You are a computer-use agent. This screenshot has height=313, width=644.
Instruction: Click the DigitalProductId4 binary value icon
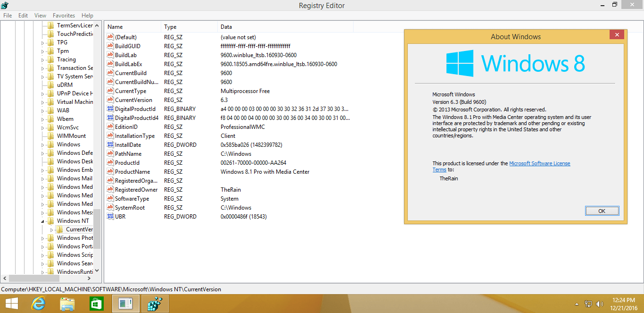(111, 118)
